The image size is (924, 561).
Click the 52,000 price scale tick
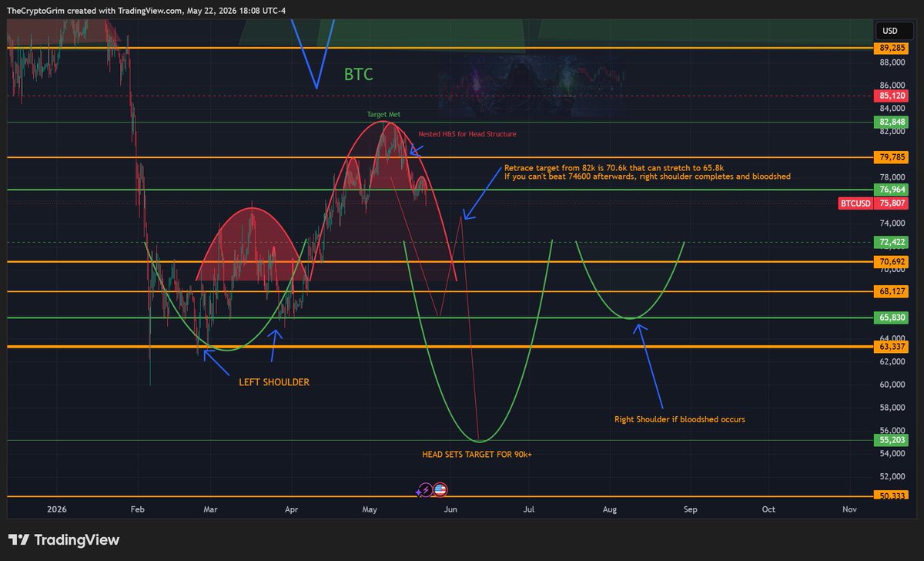point(892,477)
